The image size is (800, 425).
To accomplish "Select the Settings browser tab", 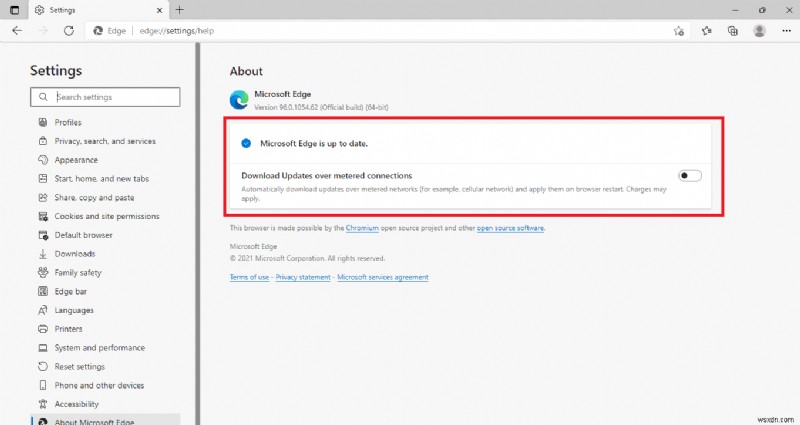I will click(x=98, y=10).
